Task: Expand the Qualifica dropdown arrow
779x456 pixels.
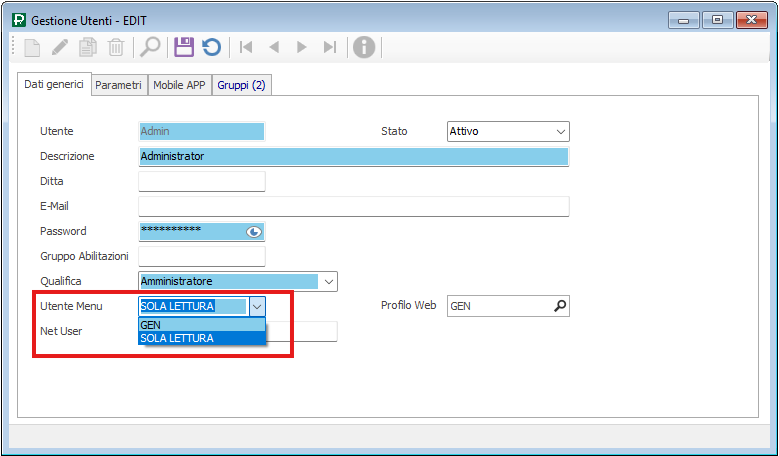Action: tap(328, 282)
